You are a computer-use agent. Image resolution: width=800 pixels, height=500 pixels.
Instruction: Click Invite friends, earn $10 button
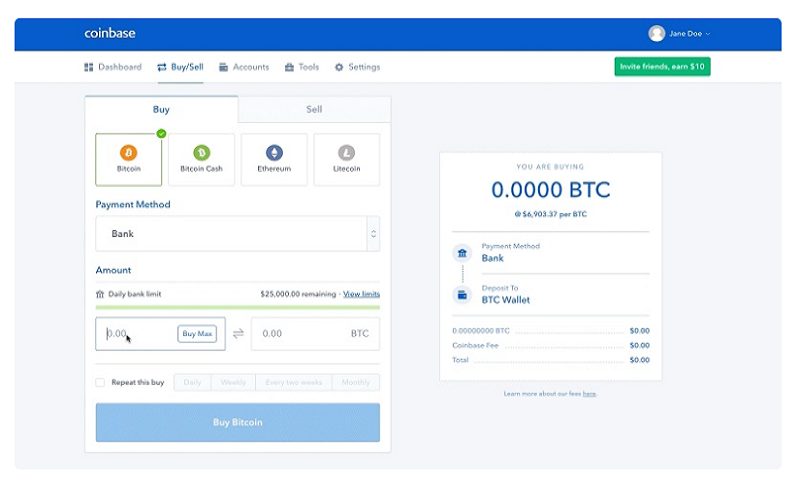tap(662, 66)
